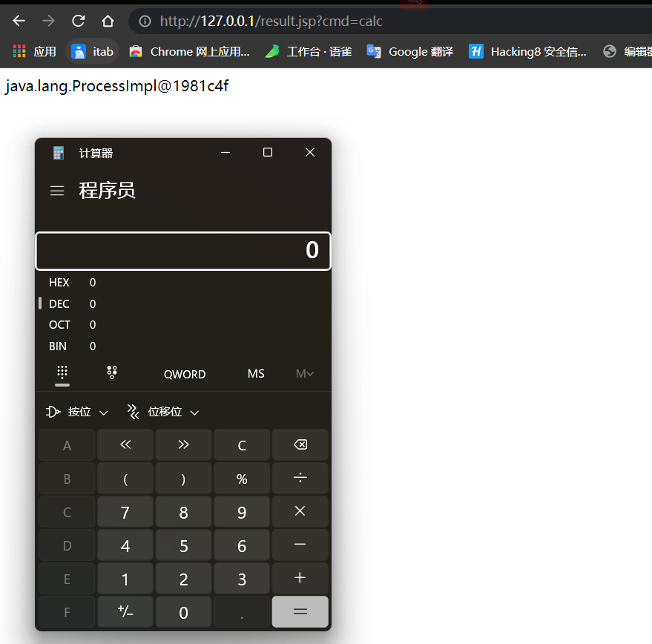
Task: Minimize the 计算器 window
Action: point(225,152)
